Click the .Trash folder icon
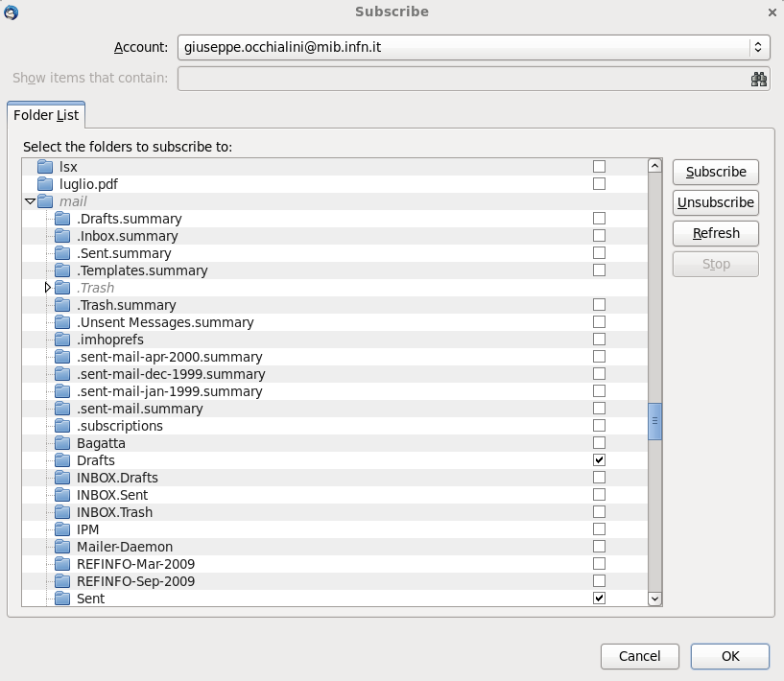This screenshot has width=784, height=681. point(62,288)
